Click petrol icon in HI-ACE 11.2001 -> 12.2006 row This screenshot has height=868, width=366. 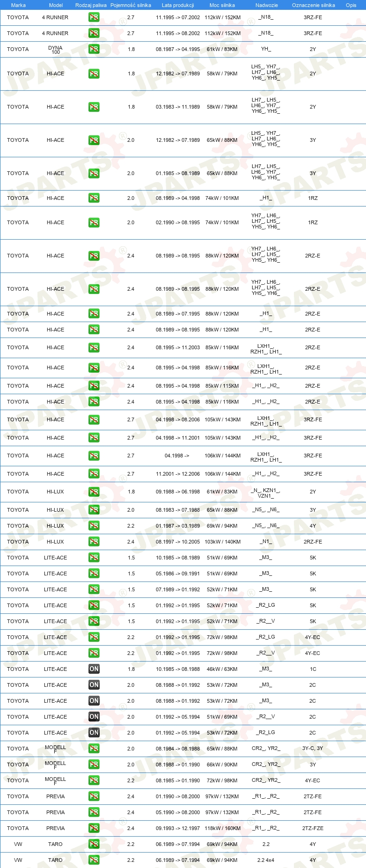click(94, 474)
